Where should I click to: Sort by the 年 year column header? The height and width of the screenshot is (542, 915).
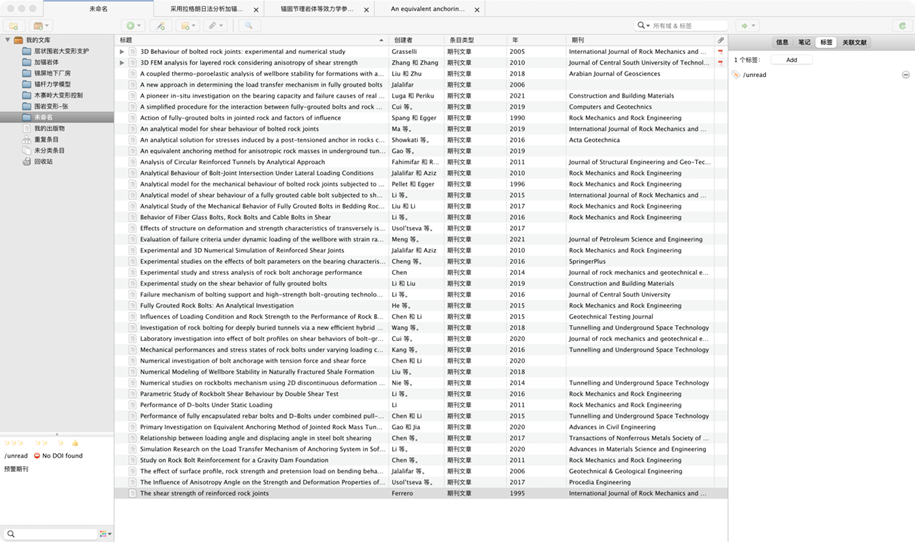point(536,40)
